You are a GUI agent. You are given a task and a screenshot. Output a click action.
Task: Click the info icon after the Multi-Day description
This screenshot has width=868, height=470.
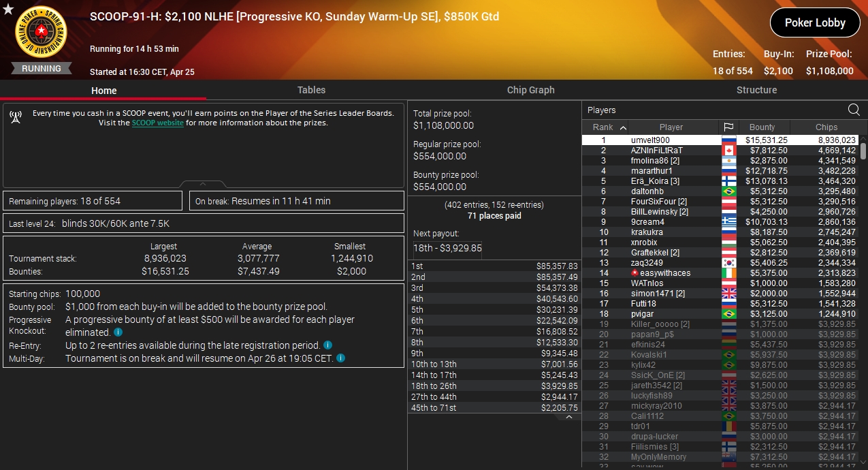point(340,358)
